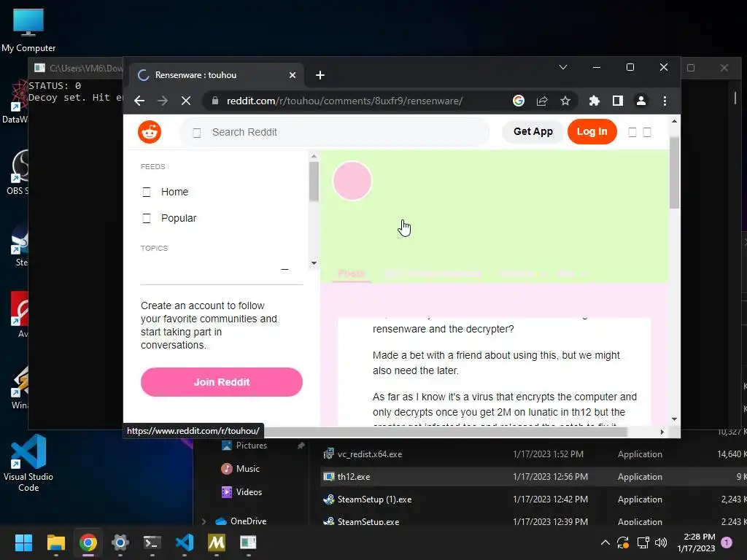The image size is (747, 560).
Task: Select the My Computer desktop icon
Action: click(28, 30)
